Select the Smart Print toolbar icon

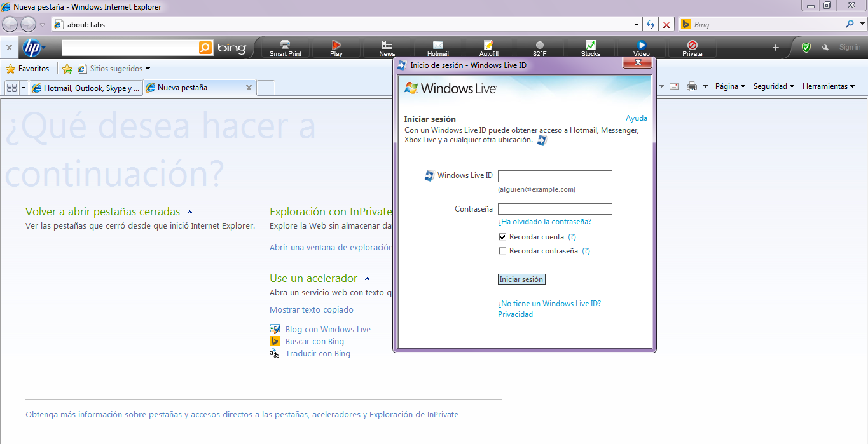coord(285,48)
